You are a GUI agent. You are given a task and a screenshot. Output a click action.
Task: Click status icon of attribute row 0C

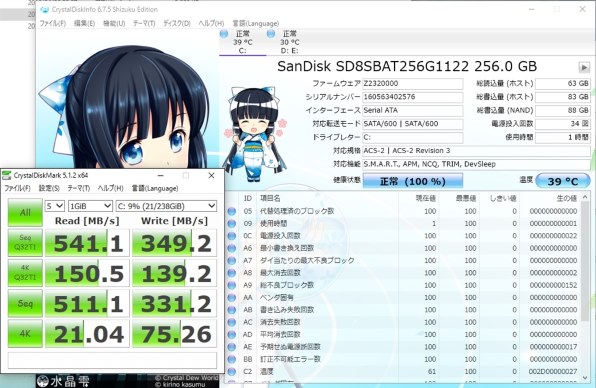point(231,236)
